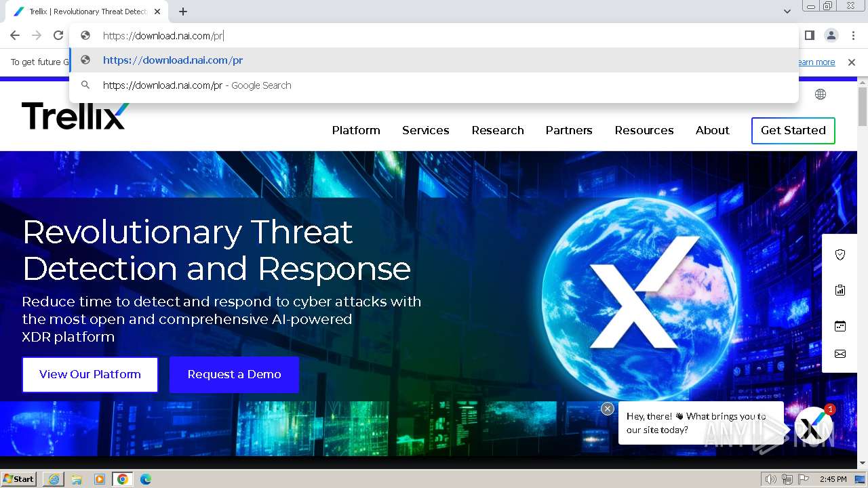
Task: Open the tab search chevron
Action: [787, 12]
